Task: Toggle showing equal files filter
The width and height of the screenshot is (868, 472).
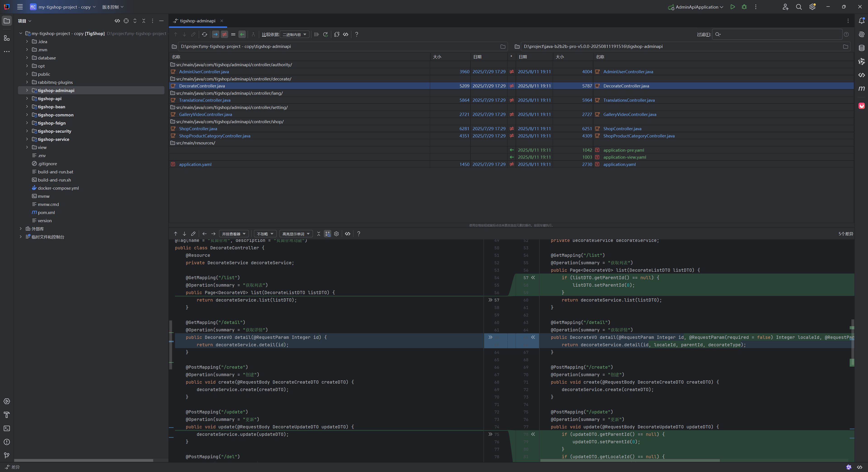Action: click(233, 34)
